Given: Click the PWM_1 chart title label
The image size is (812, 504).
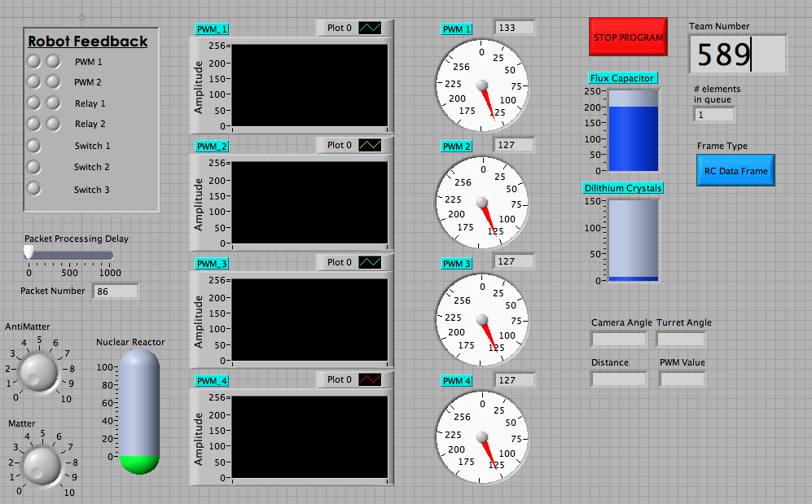Looking at the screenshot, I should coord(212,29).
